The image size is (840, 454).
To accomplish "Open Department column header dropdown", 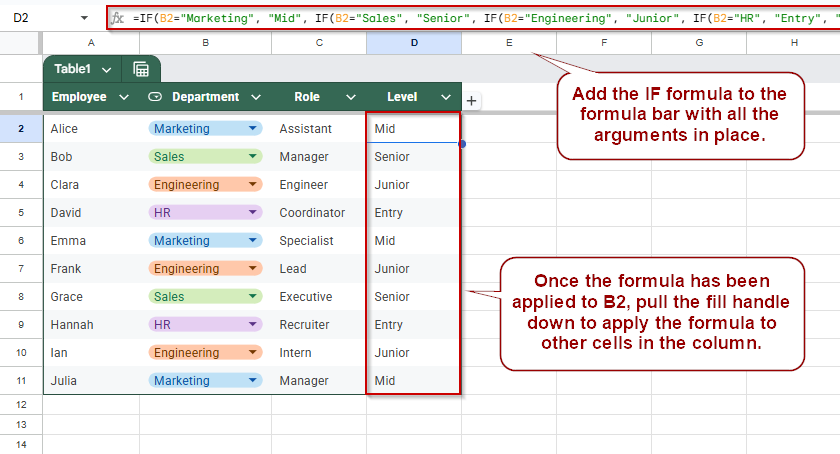I will pyautogui.click(x=256, y=97).
